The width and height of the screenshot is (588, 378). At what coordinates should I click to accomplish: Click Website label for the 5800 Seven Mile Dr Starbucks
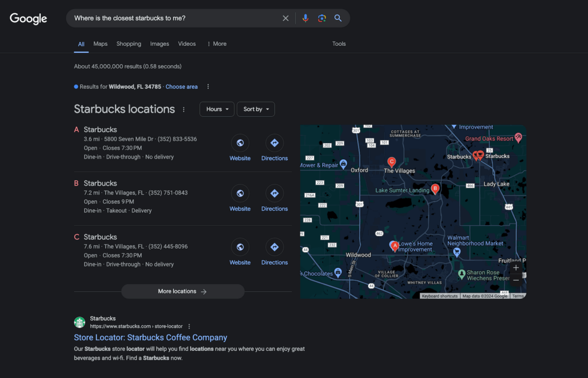tap(240, 158)
